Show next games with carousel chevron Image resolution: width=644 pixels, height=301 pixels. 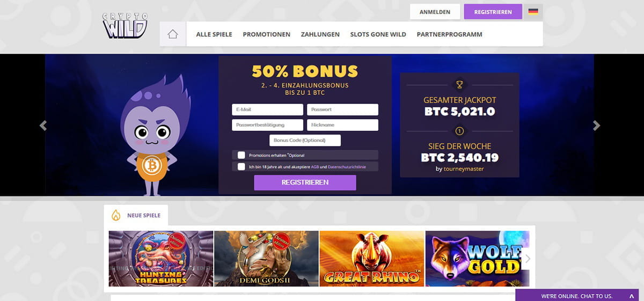[528, 259]
